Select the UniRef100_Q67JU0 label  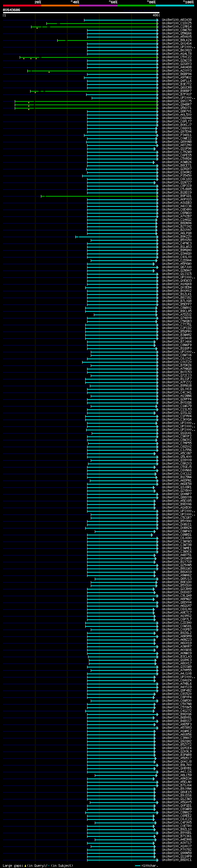[176, 267]
